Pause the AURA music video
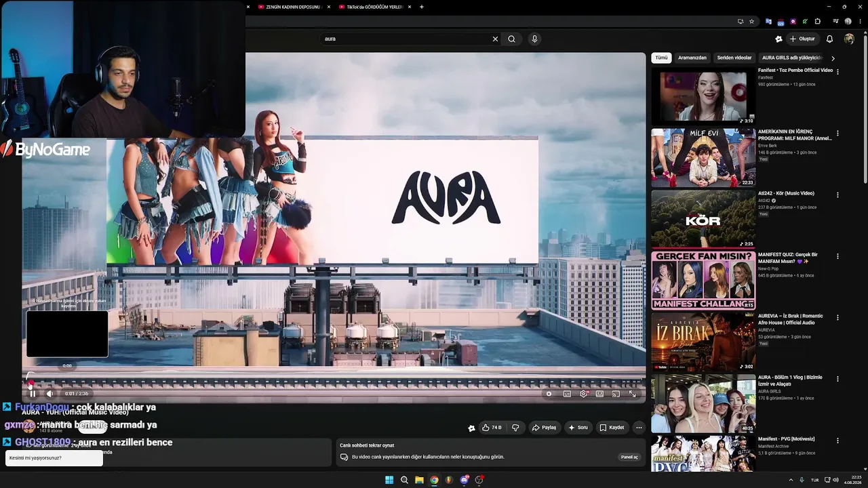 click(32, 393)
